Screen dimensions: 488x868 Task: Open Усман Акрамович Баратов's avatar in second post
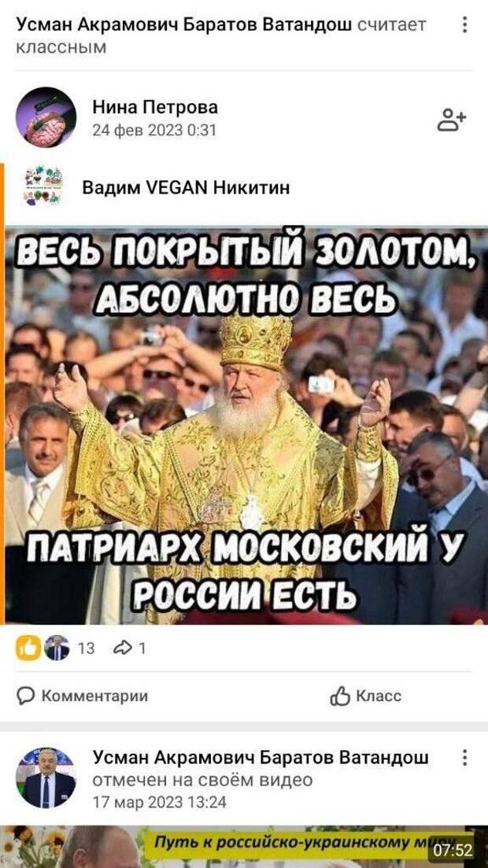(x=46, y=778)
